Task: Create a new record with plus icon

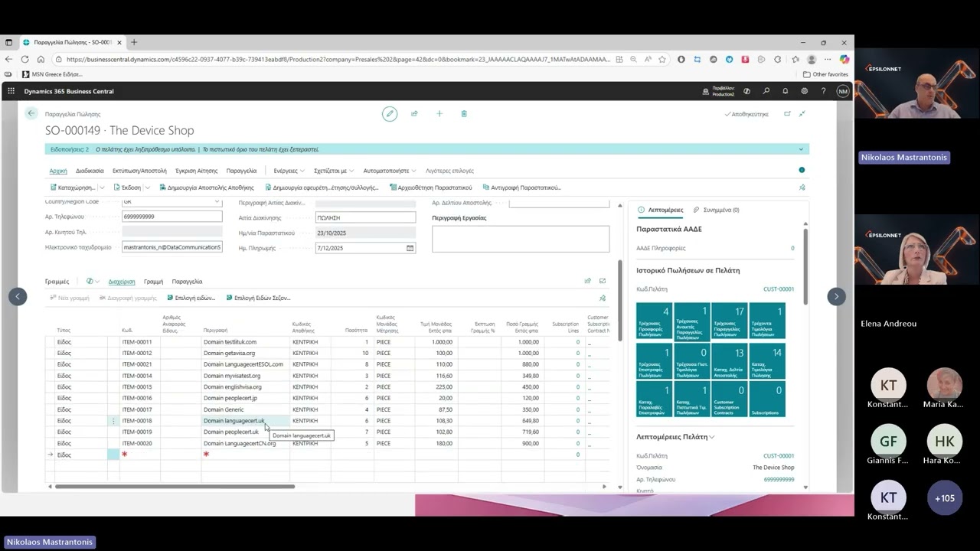Action: click(439, 114)
